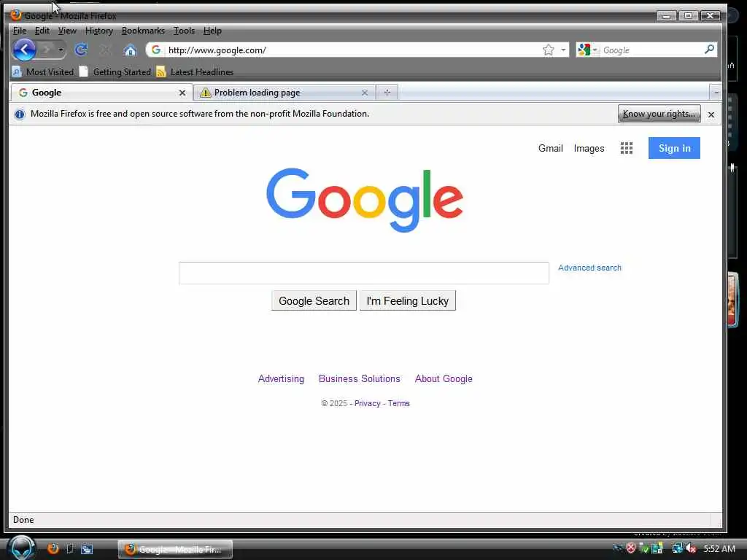The height and width of the screenshot is (560, 747).
Task: Open the search engine selector dropdown
Action: tap(587, 50)
